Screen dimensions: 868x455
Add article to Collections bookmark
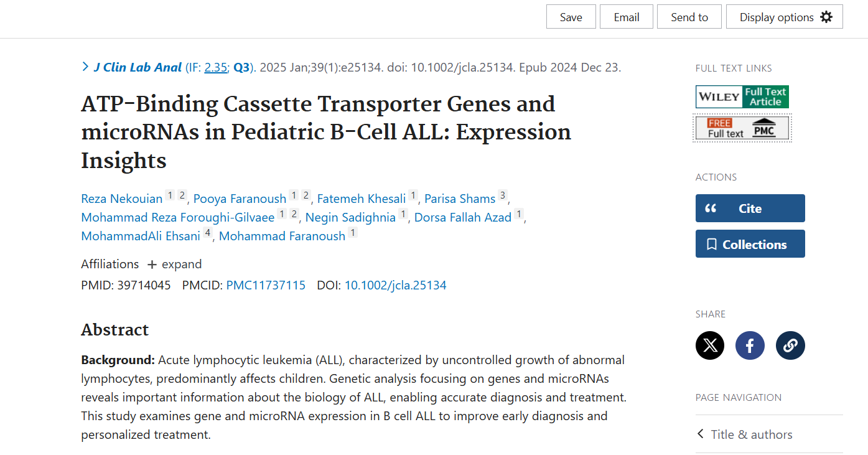pos(750,244)
